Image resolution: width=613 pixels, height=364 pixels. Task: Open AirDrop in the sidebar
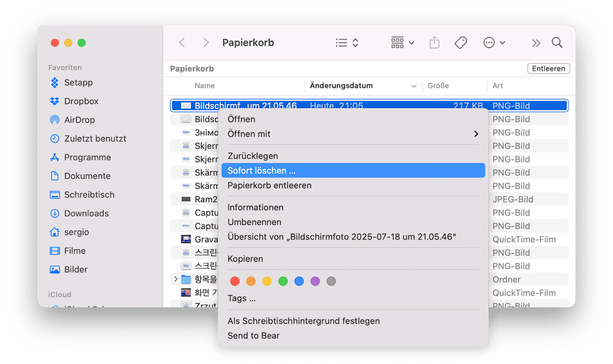(x=79, y=120)
